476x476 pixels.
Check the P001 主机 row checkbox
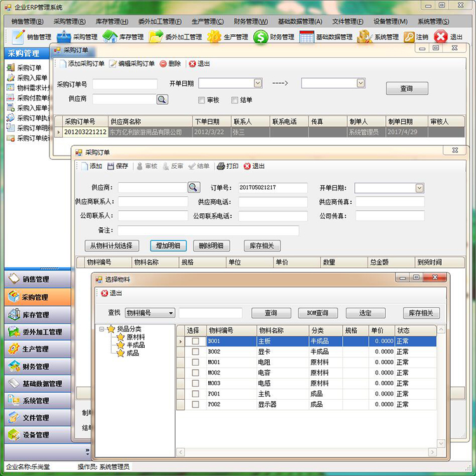tap(195, 393)
